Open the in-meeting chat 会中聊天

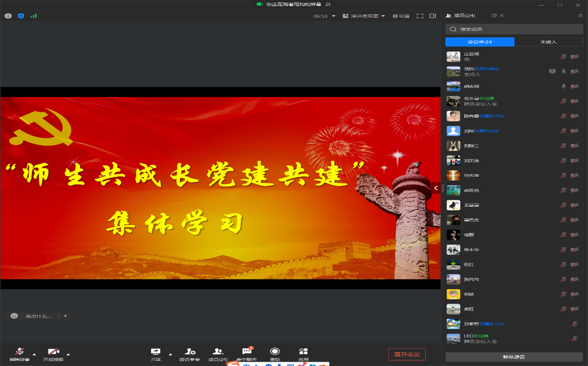(x=247, y=352)
